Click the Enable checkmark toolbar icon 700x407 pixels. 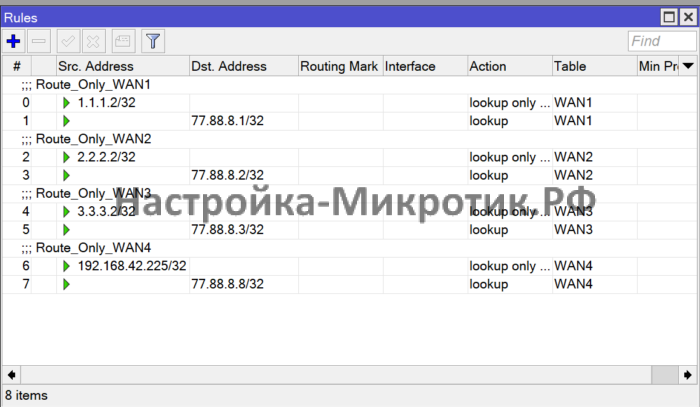click(70, 41)
